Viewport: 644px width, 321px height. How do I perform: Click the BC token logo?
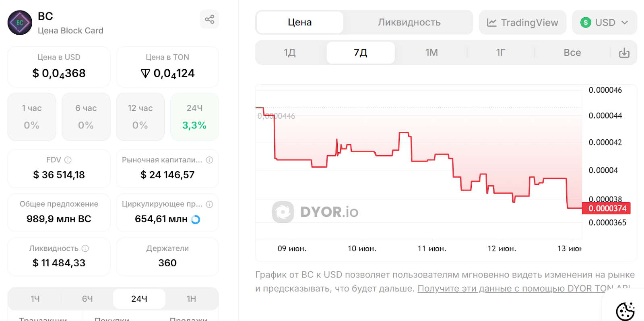[x=20, y=23]
